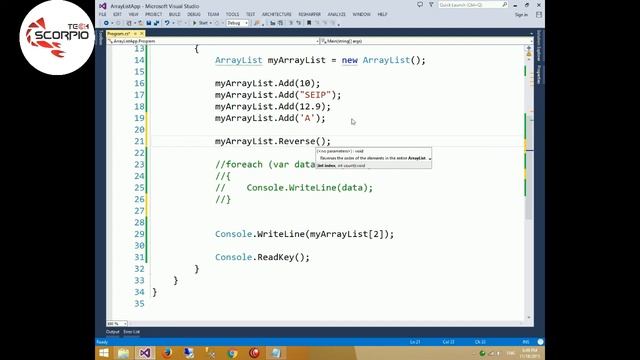The image size is (640, 360).
Task: Open the Solution Explorer side tab
Action: point(539,46)
